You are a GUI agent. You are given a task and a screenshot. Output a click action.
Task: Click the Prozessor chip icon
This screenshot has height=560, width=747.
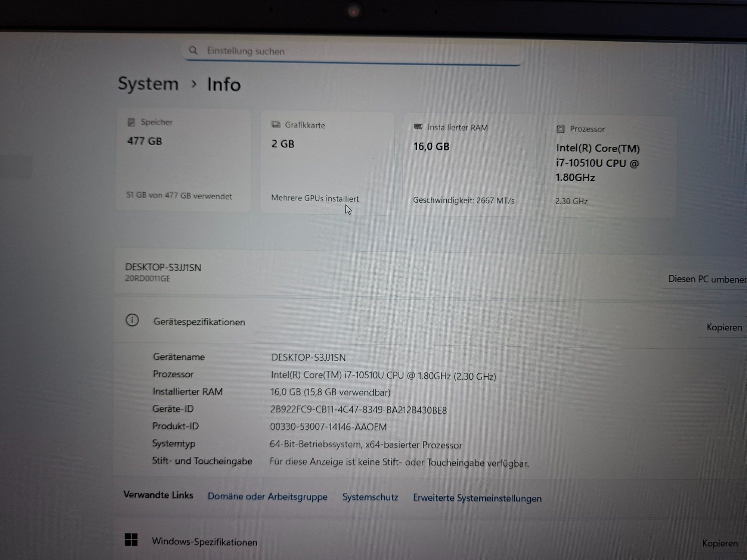coord(560,129)
